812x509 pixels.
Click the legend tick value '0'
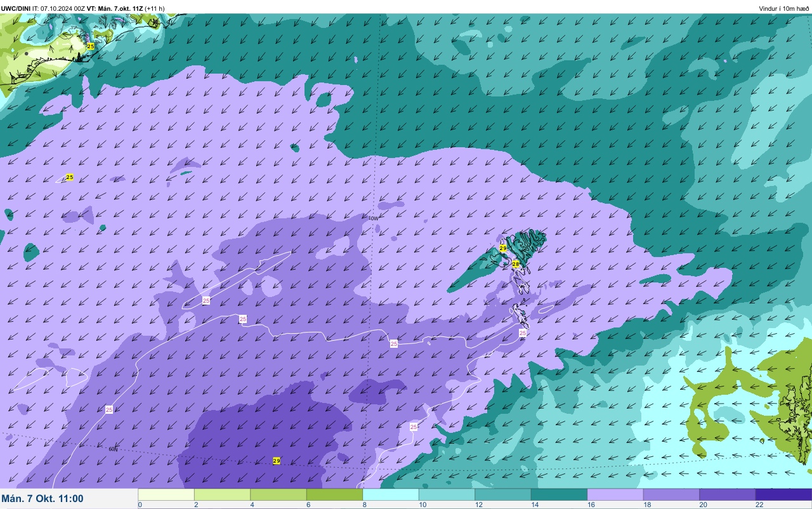(x=140, y=505)
